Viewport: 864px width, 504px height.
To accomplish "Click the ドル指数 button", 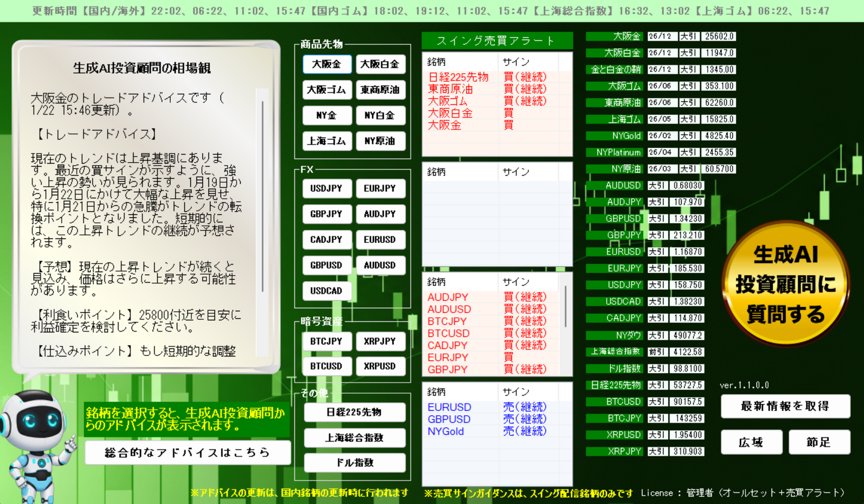I will click(x=355, y=463).
